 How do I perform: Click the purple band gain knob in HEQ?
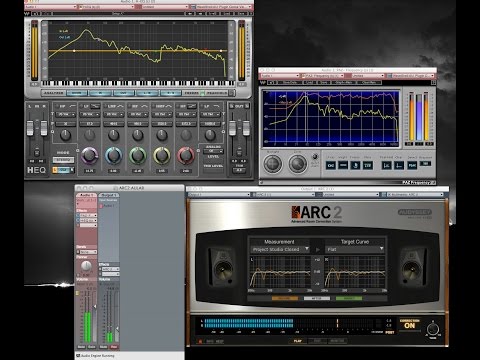click(89, 156)
